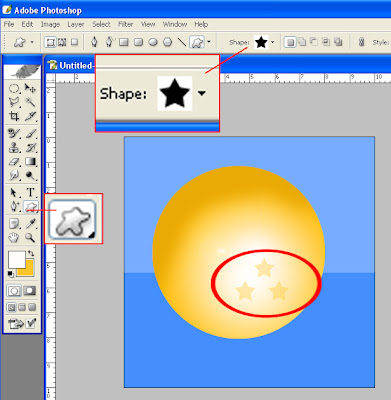Select the Slice tool
391x400 pixels.
(30, 116)
